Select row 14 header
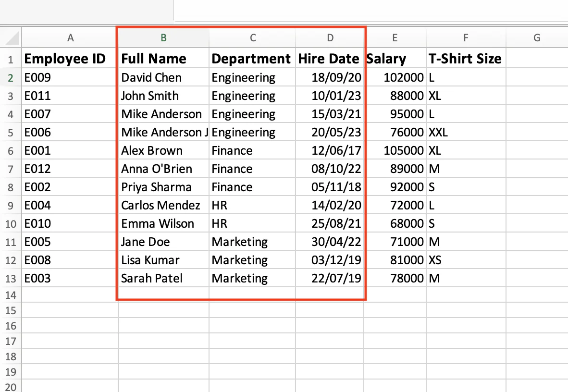The image size is (568, 392). tap(11, 295)
